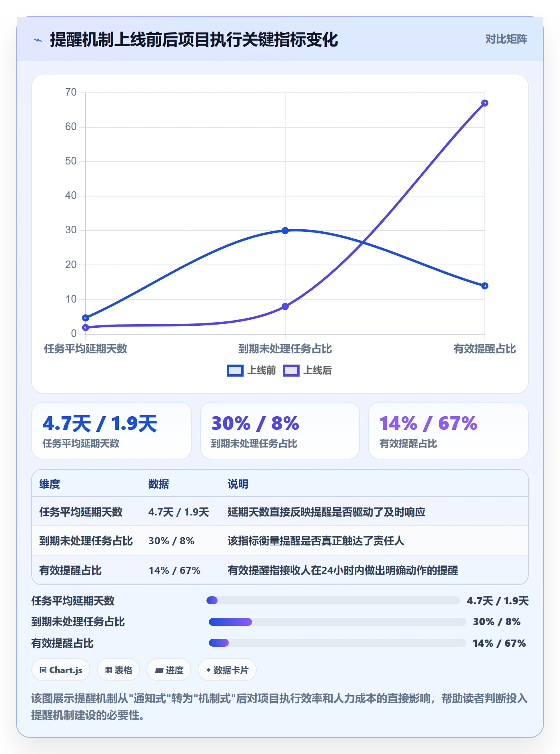Click the 说明 table column header

tap(238, 484)
